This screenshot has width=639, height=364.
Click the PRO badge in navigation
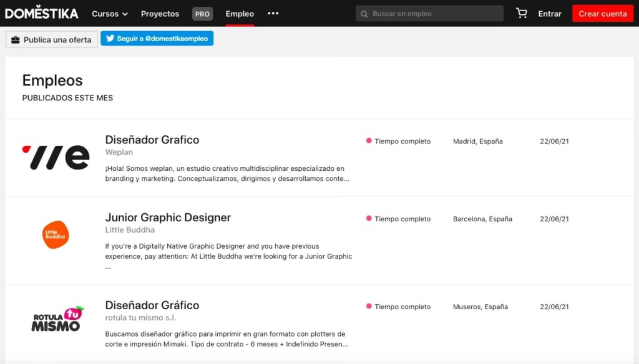click(x=202, y=14)
